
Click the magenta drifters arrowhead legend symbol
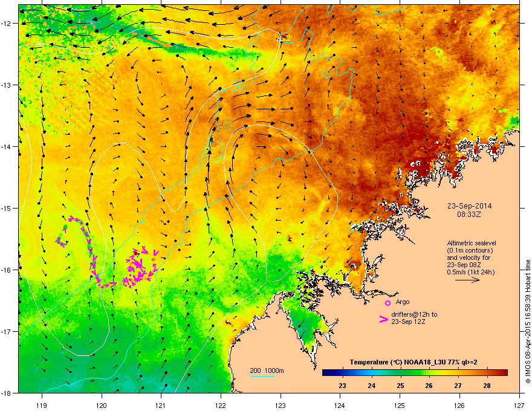(384, 319)
